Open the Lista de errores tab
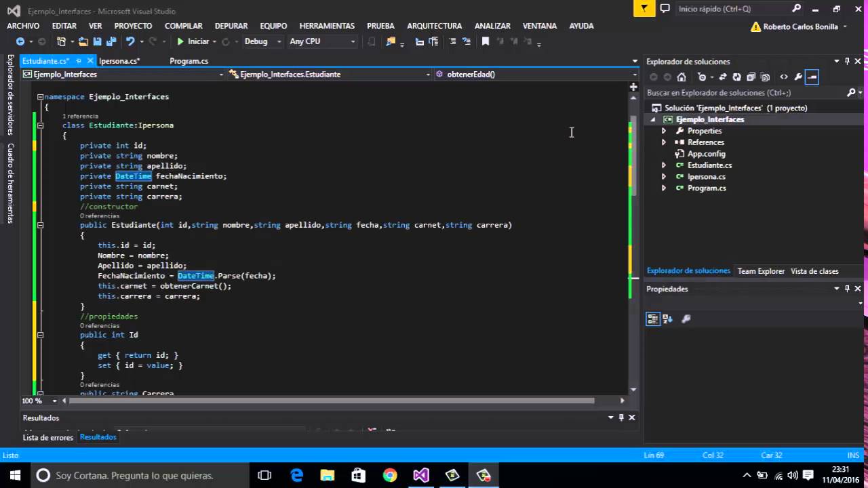868x488 pixels. click(x=47, y=438)
